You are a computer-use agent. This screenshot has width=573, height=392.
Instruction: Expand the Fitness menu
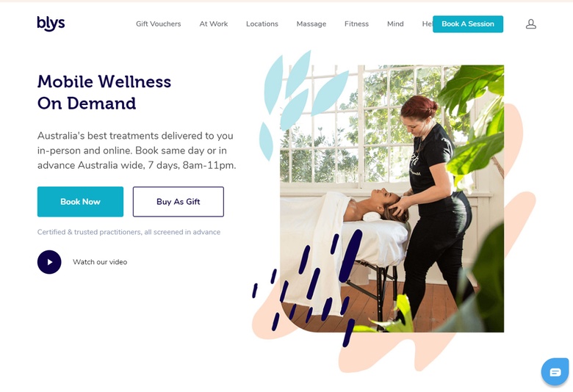(356, 24)
